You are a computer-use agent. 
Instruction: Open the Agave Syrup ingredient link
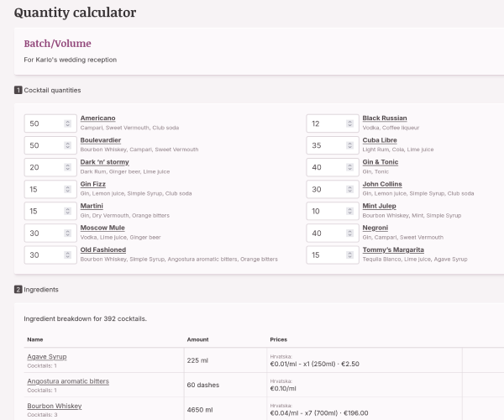[47, 357]
